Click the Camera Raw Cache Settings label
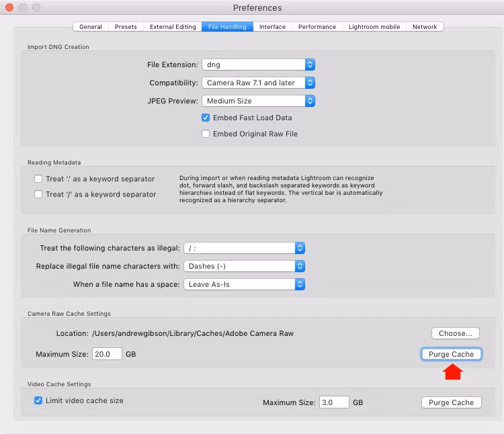Image resolution: width=504 pixels, height=434 pixels. click(69, 314)
